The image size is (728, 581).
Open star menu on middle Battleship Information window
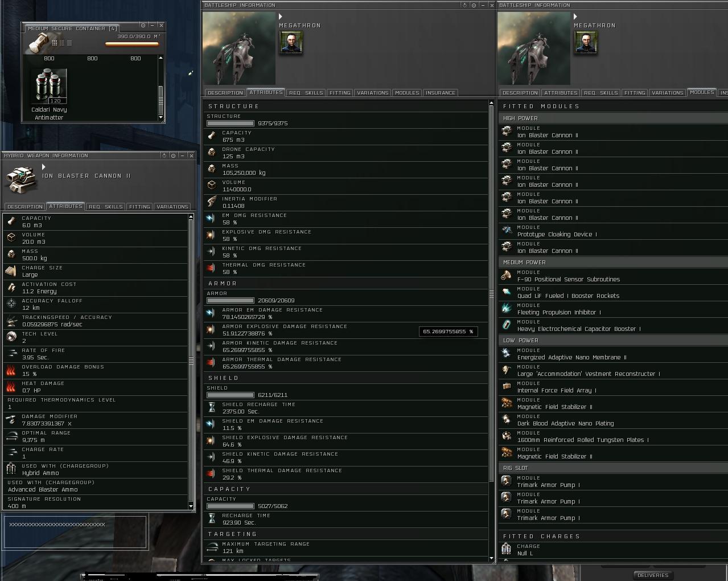point(464,5)
